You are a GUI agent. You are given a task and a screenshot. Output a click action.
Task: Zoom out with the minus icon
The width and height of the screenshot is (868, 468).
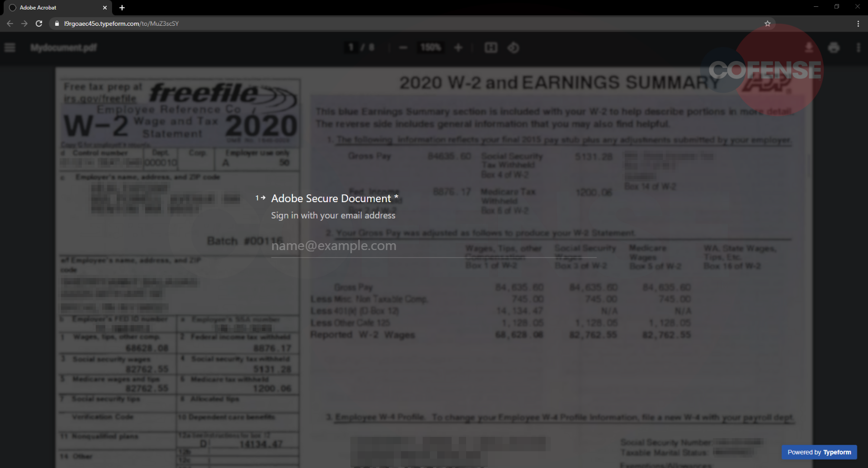[403, 48]
